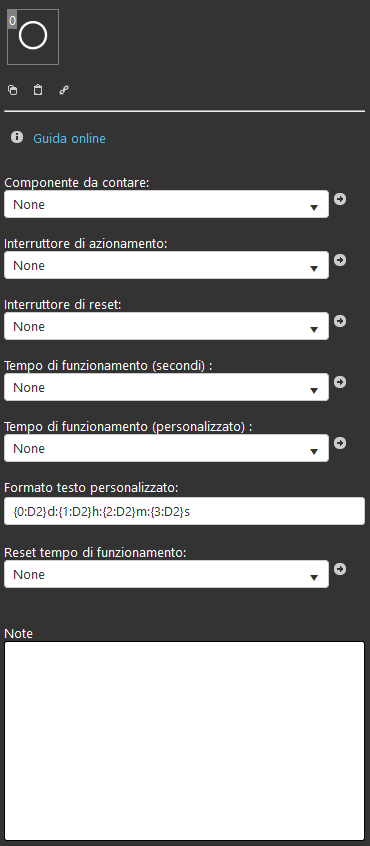Click inside the Note text area
The width and height of the screenshot is (370, 846).
184,741
